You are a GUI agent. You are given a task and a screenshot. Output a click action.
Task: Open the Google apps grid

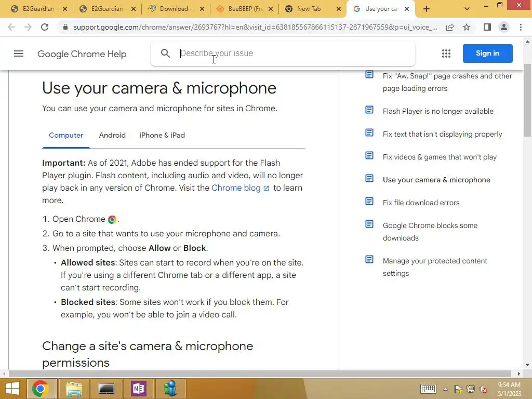[446, 54]
